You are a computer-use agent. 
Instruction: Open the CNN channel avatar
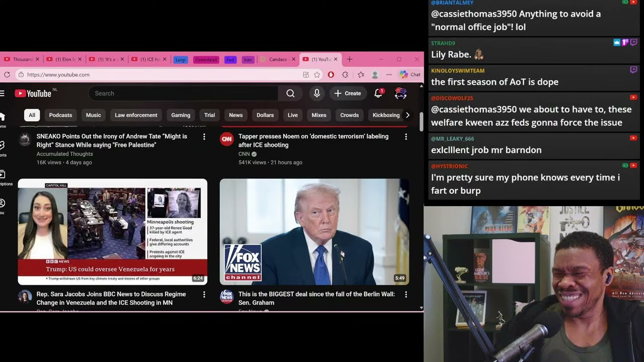227,139
